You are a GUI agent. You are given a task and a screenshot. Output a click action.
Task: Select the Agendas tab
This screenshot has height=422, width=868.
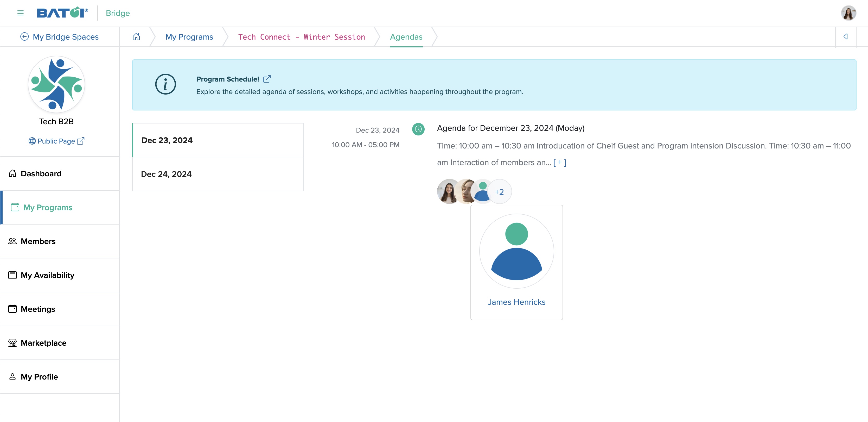click(x=406, y=37)
